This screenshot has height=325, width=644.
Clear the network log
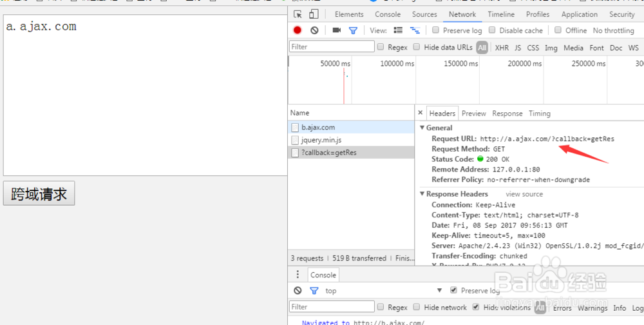(x=314, y=30)
